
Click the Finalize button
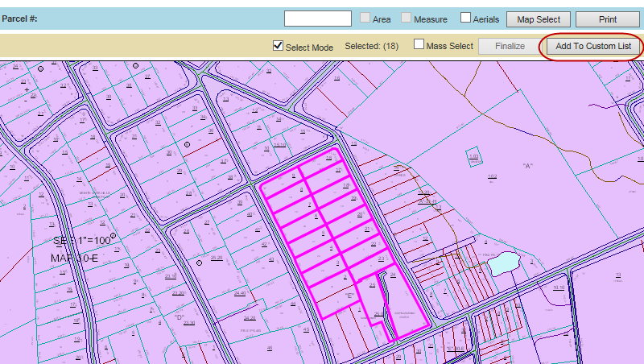[x=510, y=47]
